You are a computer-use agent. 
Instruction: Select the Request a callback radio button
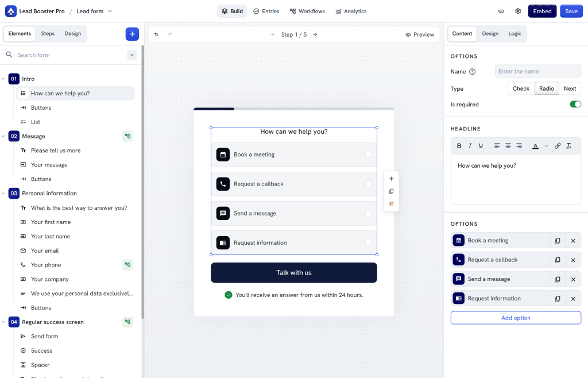(x=368, y=184)
